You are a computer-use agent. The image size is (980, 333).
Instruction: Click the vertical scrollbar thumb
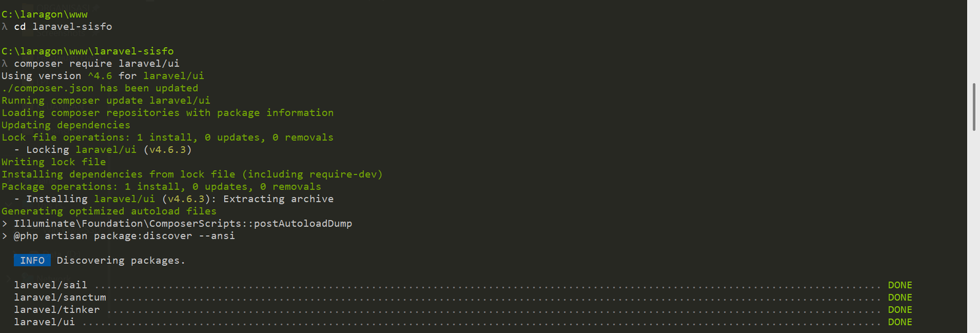pos(973,107)
